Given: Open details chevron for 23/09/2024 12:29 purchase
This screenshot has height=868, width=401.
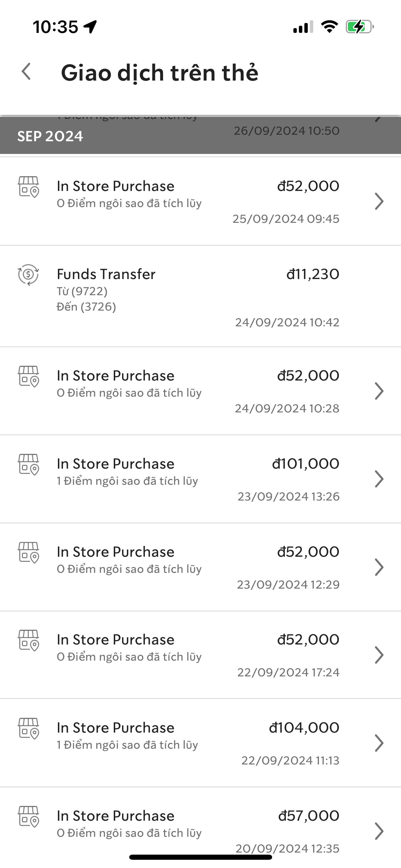Looking at the screenshot, I should coord(379,567).
